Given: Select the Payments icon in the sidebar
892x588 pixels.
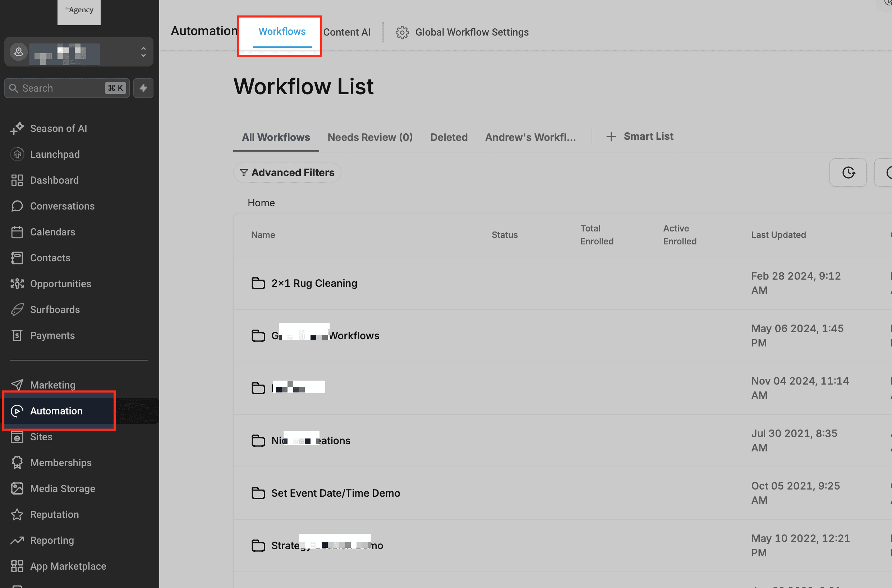Looking at the screenshot, I should (x=17, y=335).
